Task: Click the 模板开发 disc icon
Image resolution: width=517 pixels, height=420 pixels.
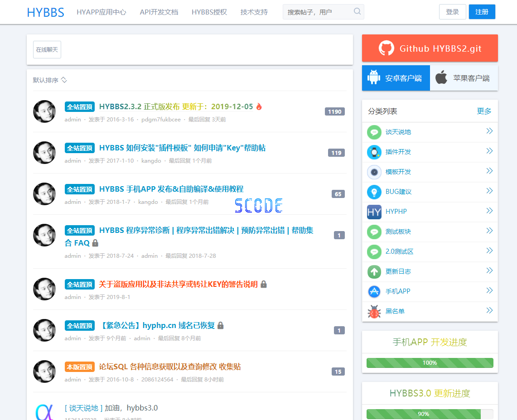Action: 374,172
